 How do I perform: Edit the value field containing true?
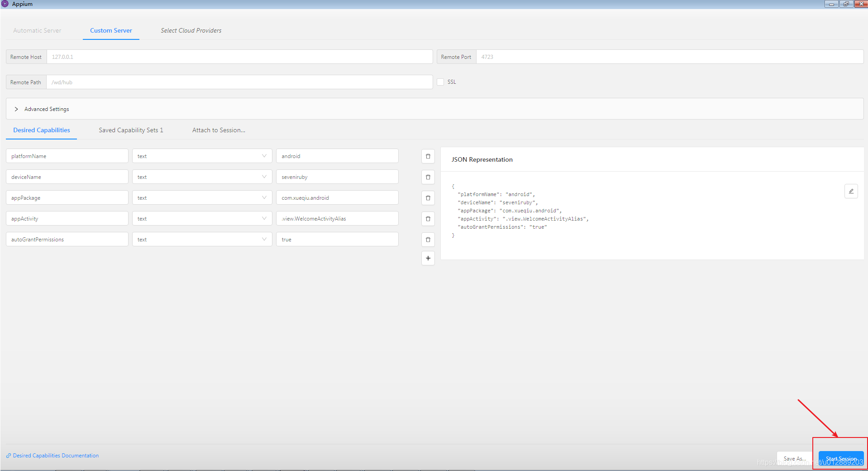tap(337, 239)
